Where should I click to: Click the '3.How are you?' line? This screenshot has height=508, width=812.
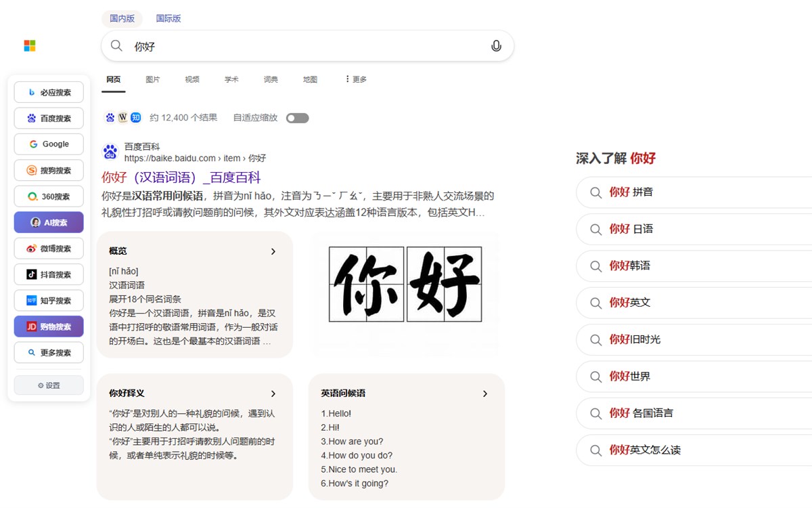(x=352, y=442)
